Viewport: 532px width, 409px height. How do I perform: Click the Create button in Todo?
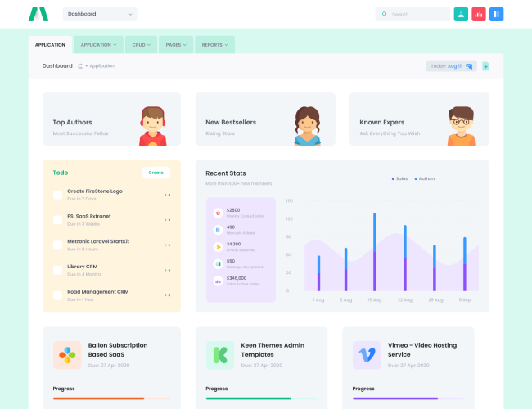pos(156,173)
